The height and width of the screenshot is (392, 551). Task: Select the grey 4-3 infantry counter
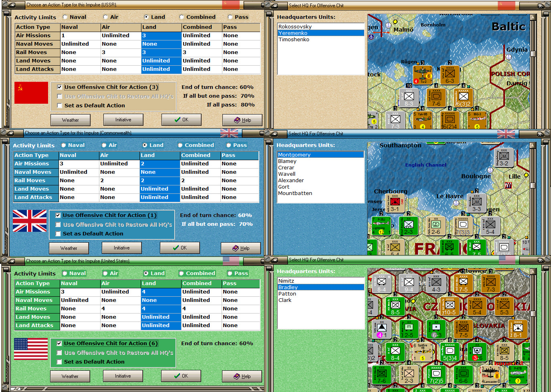click(x=436, y=283)
